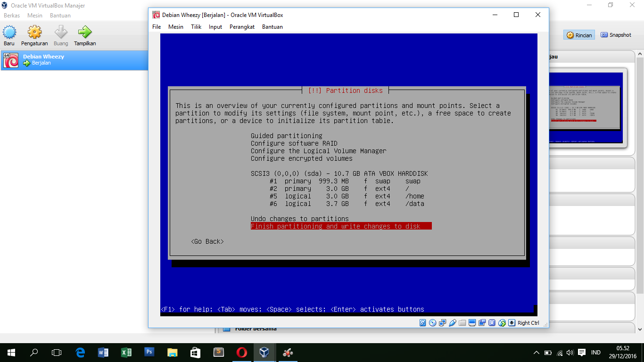Click the taskbar search magnifier icon

pyautogui.click(x=34, y=352)
